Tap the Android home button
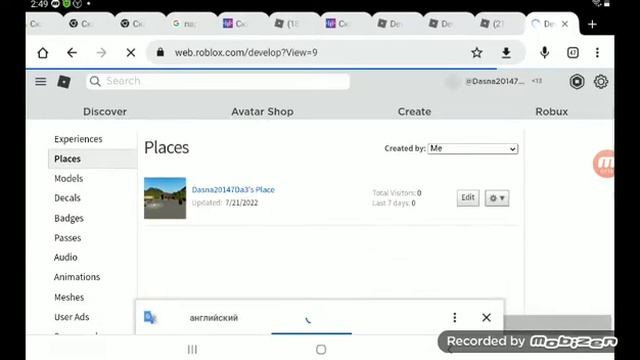Image resolution: width=640 pixels, height=360 pixels. point(321,349)
